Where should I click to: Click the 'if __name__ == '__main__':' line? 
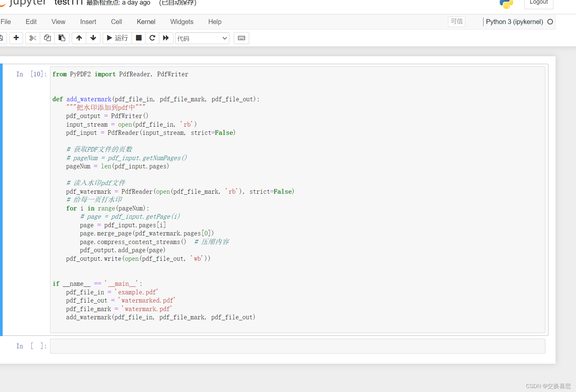point(97,284)
